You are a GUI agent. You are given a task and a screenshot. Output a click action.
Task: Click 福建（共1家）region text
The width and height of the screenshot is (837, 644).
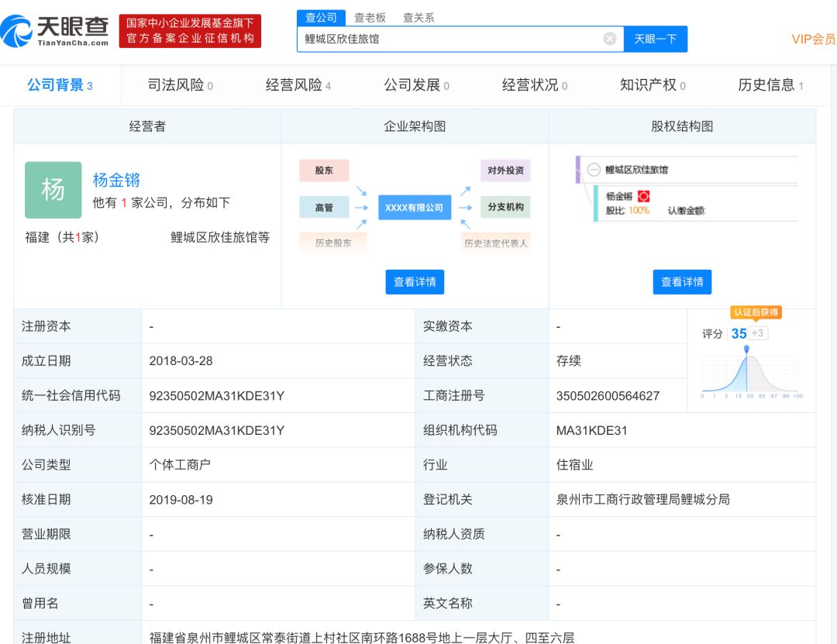click(x=62, y=237)
